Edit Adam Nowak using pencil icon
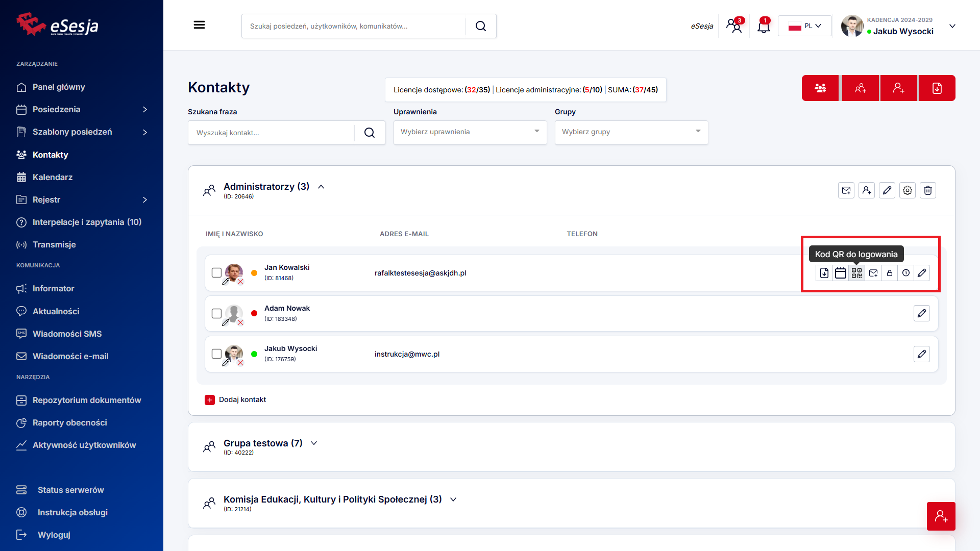This screenshot has width=980, height=551. pos(922,313)
